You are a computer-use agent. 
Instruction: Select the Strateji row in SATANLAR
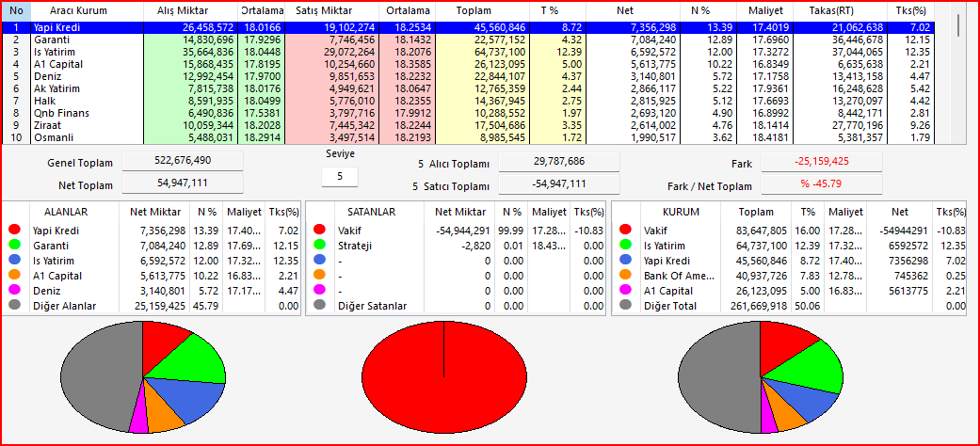point(457,246)
